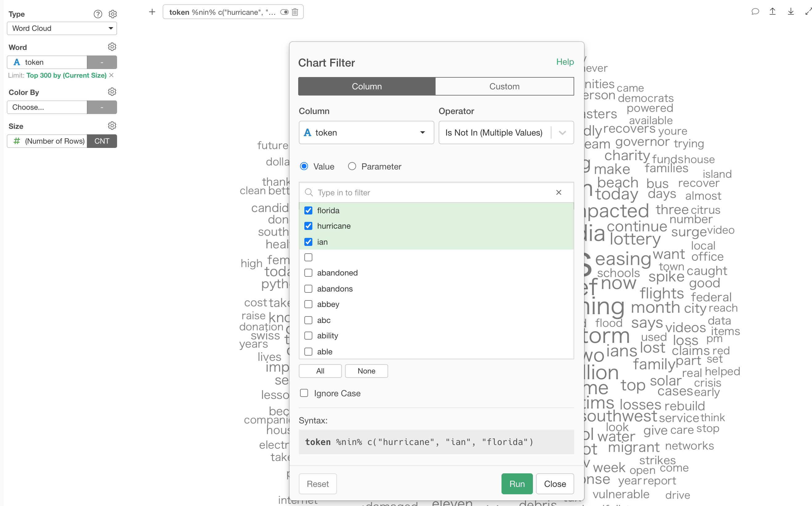Check the abbey value
The height and width of the screenshot is (506, 812).
coord(308,304)
